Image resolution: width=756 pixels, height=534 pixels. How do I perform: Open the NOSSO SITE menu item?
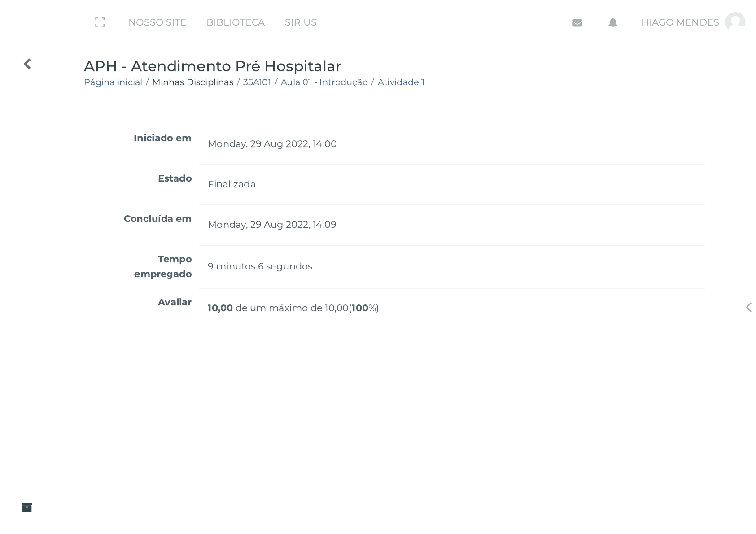(x=157, y=22)
